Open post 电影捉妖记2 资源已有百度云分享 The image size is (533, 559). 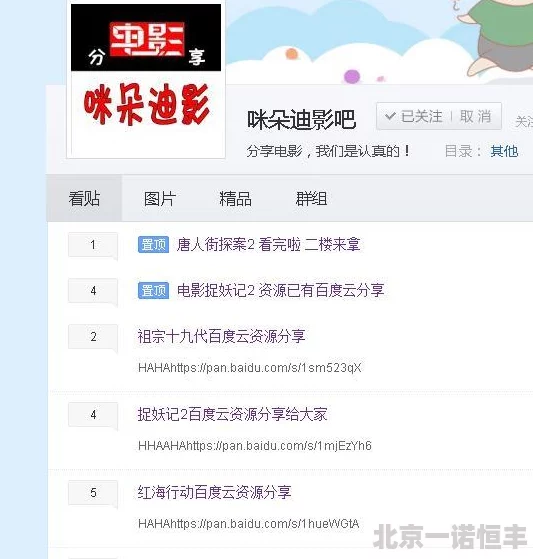pos(280,291)
